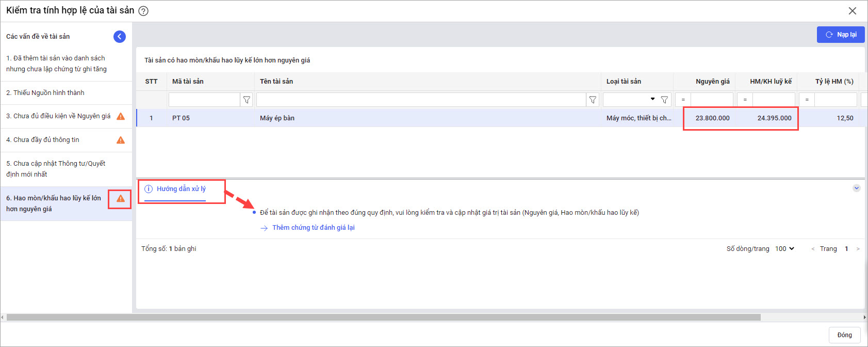Open filter icon for Tên tài sản column
Image resolution: width=868 pixels, height=347 pixels.
click(x=593, y=100)
